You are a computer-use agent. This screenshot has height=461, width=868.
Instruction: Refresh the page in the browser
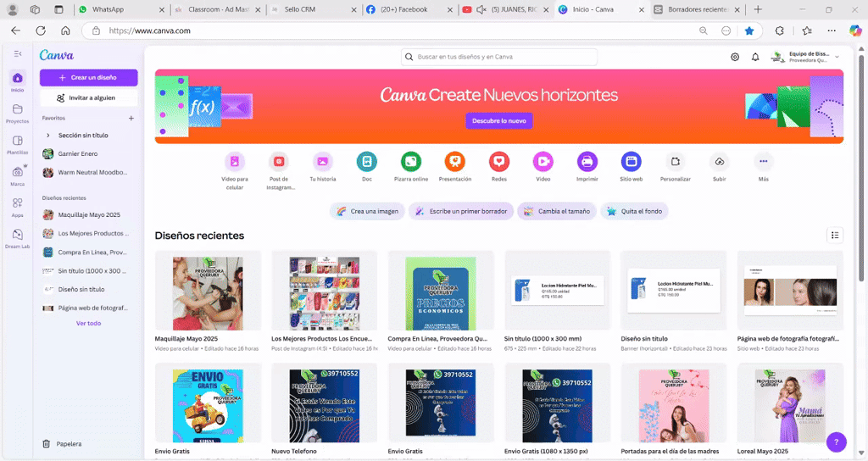coord(41,31)
